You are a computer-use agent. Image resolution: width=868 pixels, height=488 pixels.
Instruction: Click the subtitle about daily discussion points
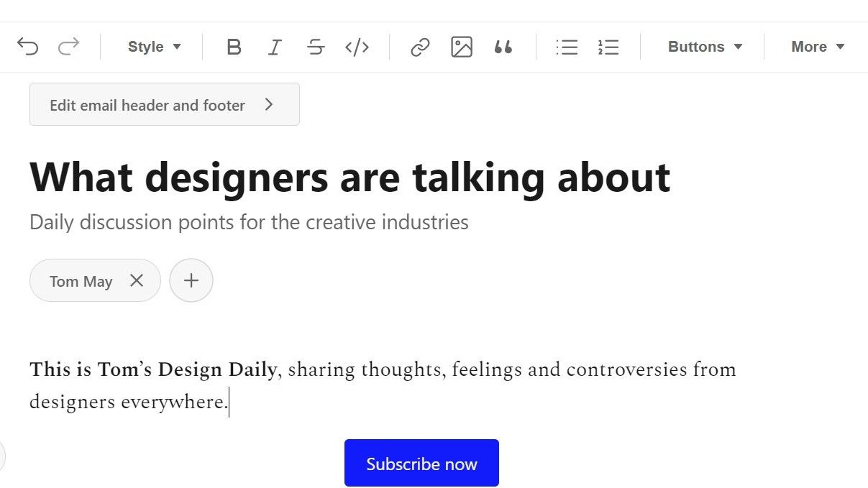249,222
